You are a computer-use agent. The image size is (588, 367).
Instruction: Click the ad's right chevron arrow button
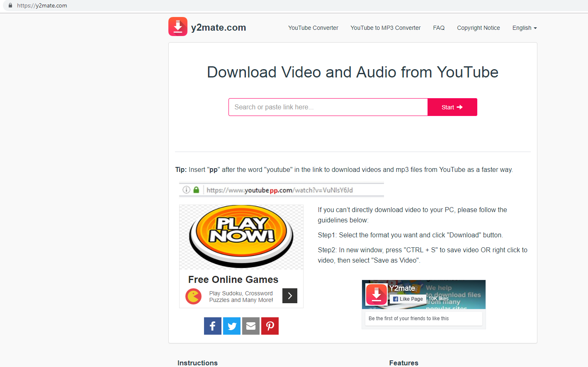pos(290,296)
